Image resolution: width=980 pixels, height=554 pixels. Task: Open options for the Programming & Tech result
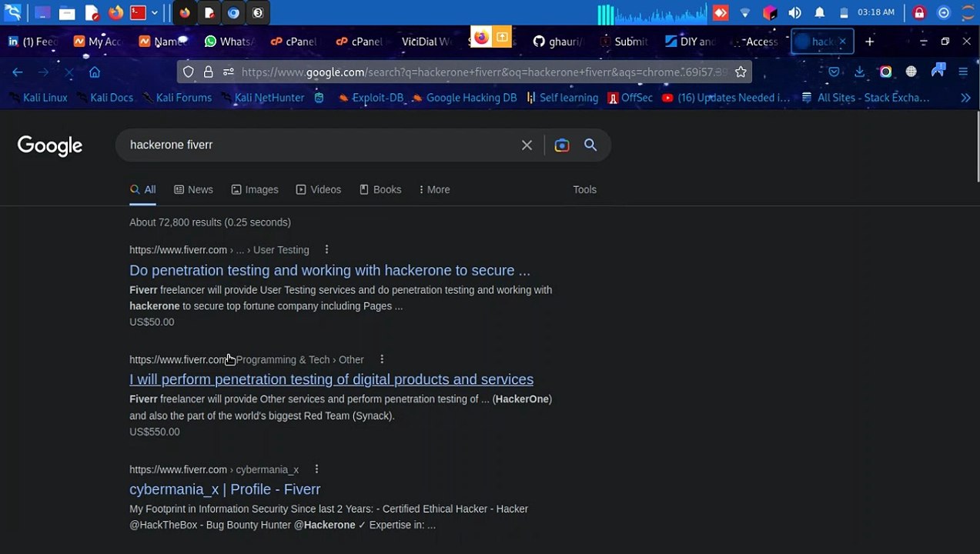click(x=382, y=359)
